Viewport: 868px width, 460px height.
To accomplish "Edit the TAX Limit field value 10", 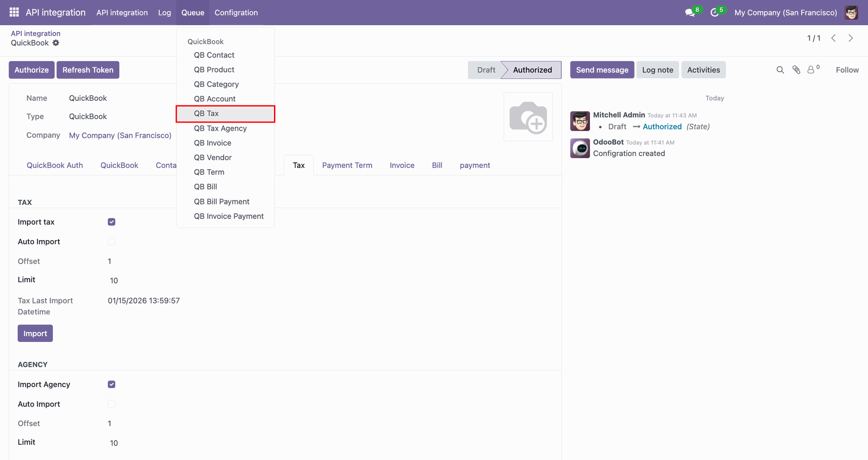I will (114, 280).
